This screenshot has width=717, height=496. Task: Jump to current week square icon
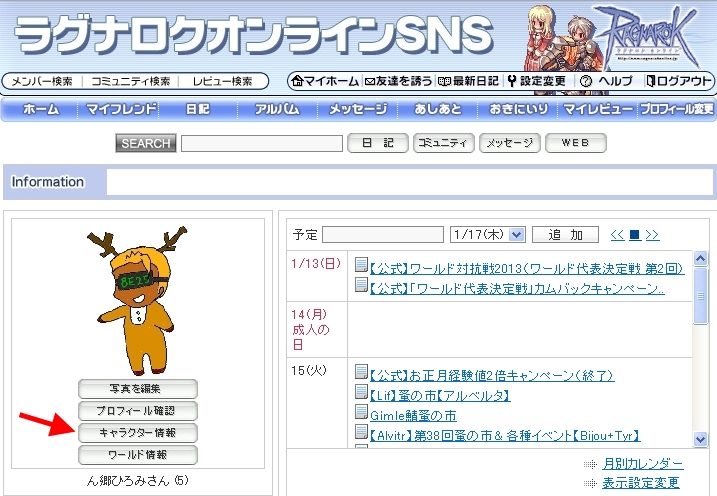pos(635,235)
